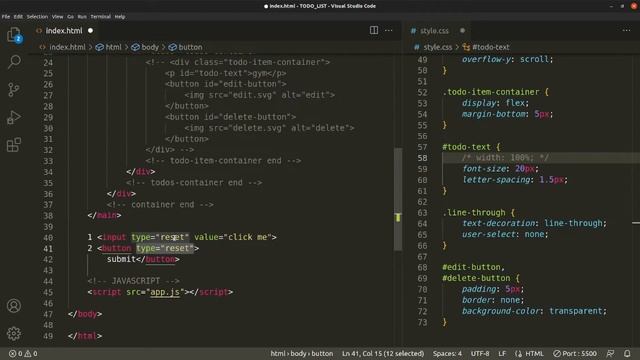Viewport: 640px width, 360px height.
Task: Expand the #todo-text breadcrumb item
Action: [x=486, y=47]
